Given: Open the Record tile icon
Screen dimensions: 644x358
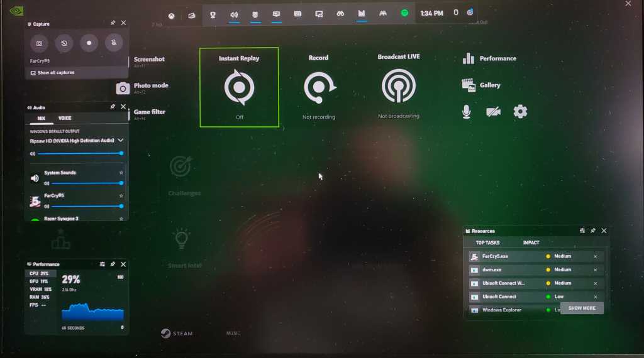Looking at the screenshot, I should tap(319, 88).
